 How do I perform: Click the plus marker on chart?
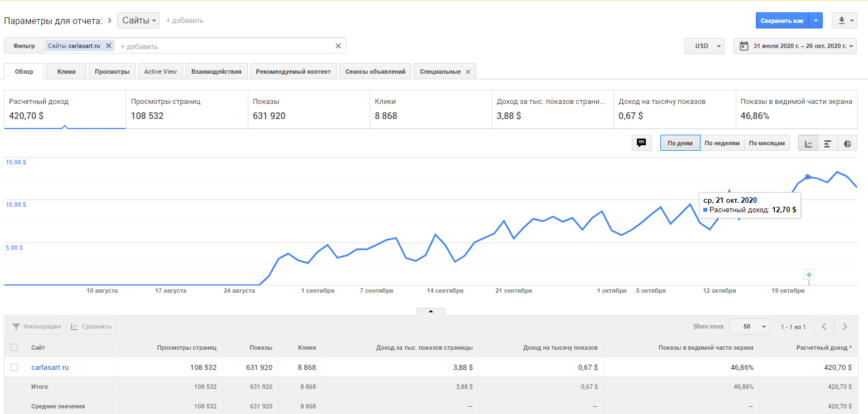tap(809, 274)
